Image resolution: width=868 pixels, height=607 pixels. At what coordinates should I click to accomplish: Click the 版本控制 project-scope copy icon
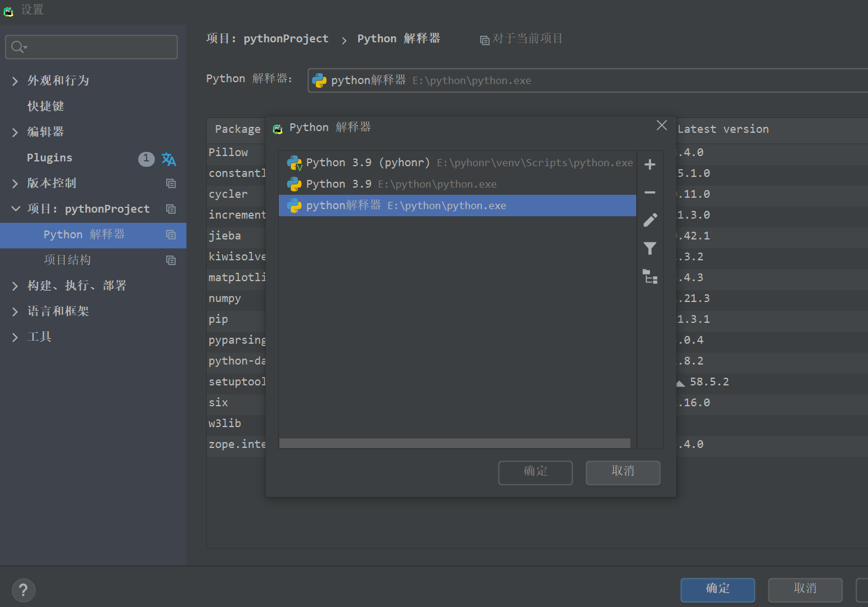point(171,183)
